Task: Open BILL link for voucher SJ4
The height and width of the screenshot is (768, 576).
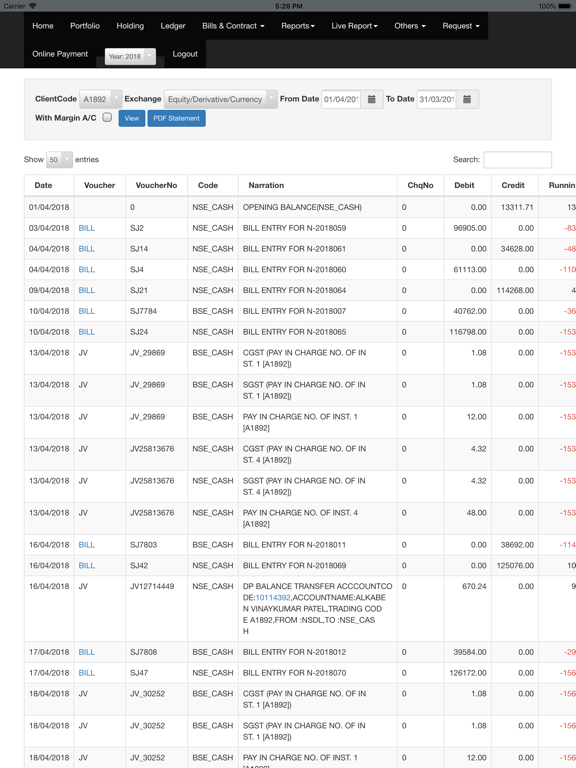Action: pyautogui.click(x=87, y=269)
